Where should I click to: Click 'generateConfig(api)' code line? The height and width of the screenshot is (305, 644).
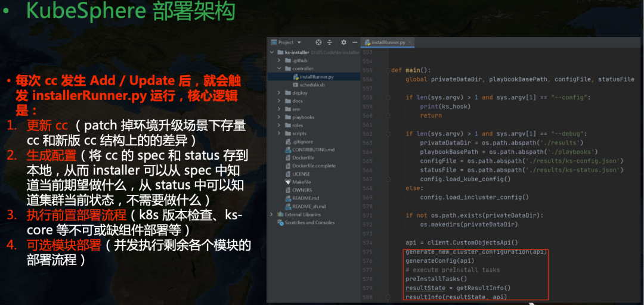(440, 261)
